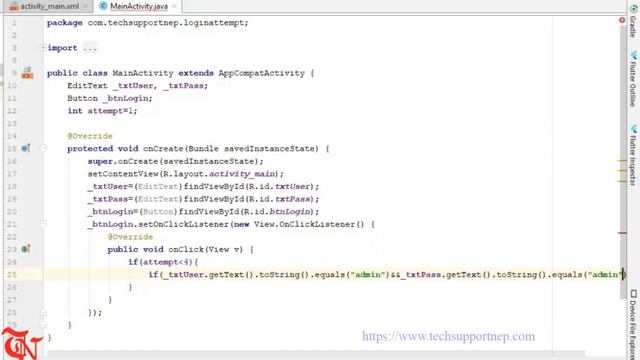Click the red error indicator in editor corner
Viewport: 640px width, 360px height.
(x=622, y=20)
